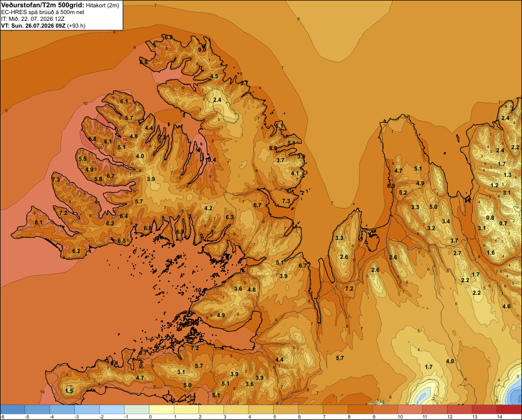Screen dimensions: 522x420
Task: Pick the legend swatch between -1 and 0
Action: pyautogui.click(x=136, y=409)
